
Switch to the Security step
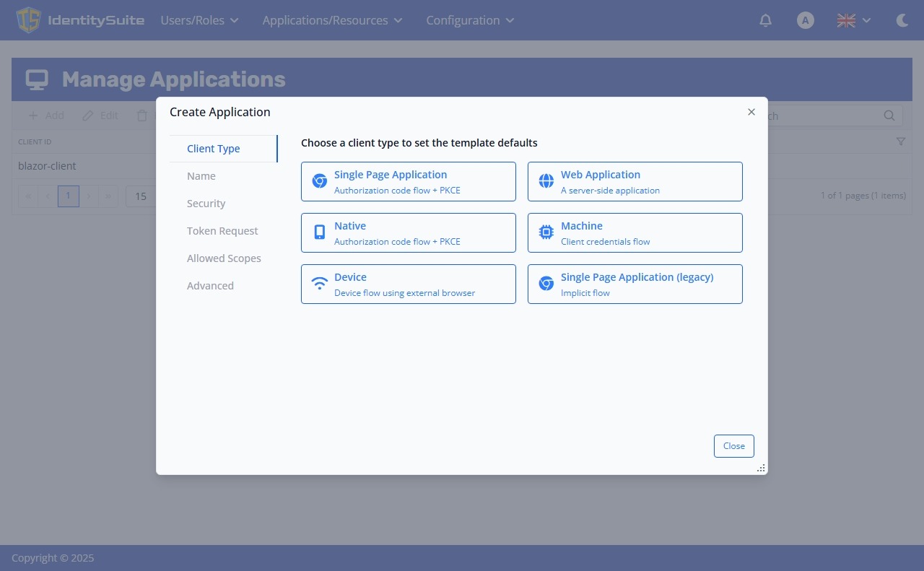tap(206, 203)
